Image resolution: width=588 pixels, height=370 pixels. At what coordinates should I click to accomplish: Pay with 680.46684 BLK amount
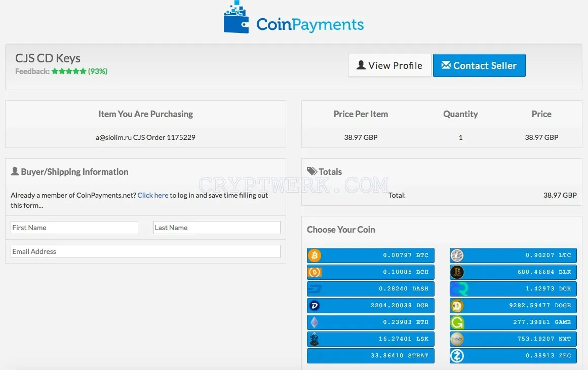[513, 272]
